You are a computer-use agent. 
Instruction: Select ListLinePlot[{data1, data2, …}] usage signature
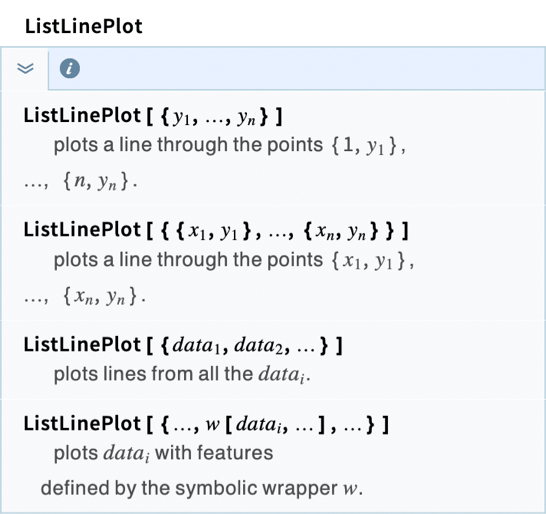[x=183, y=345]
